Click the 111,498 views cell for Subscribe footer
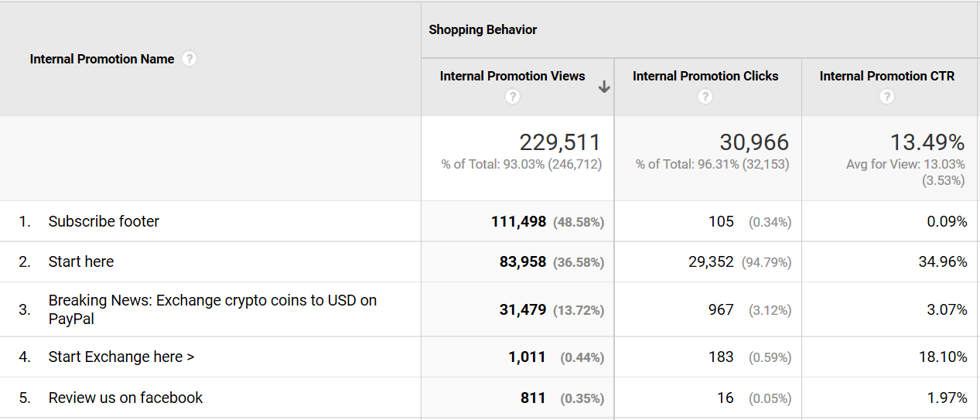 tap(518, 221)
